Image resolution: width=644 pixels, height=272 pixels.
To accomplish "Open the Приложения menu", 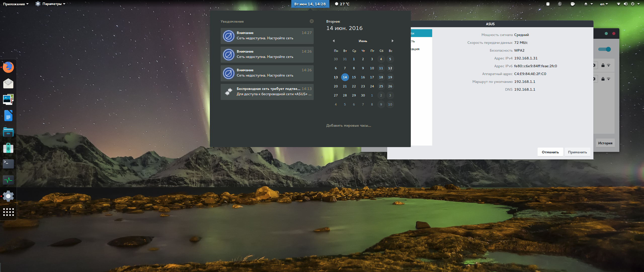I will pyautogui.click(x=16, y=4).
